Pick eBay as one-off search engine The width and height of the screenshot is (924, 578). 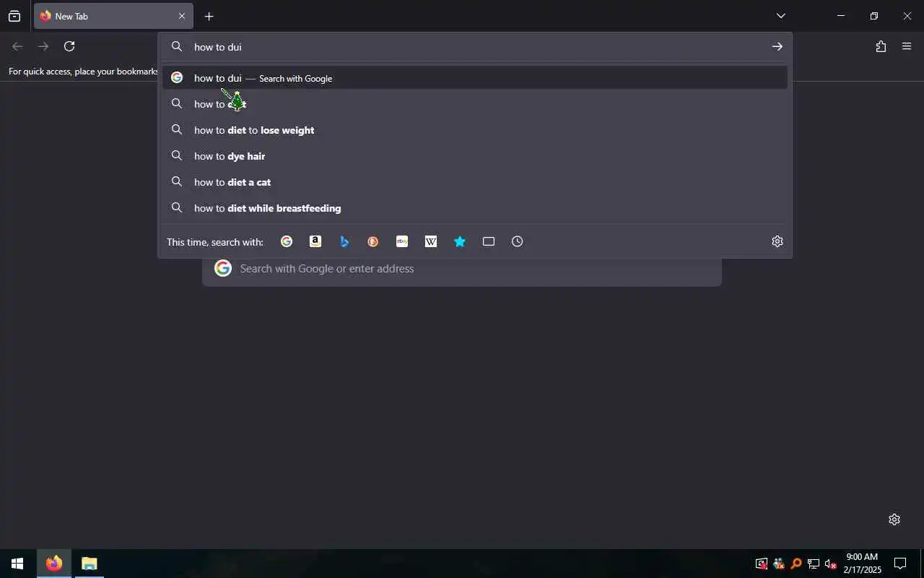pos(402,241)
